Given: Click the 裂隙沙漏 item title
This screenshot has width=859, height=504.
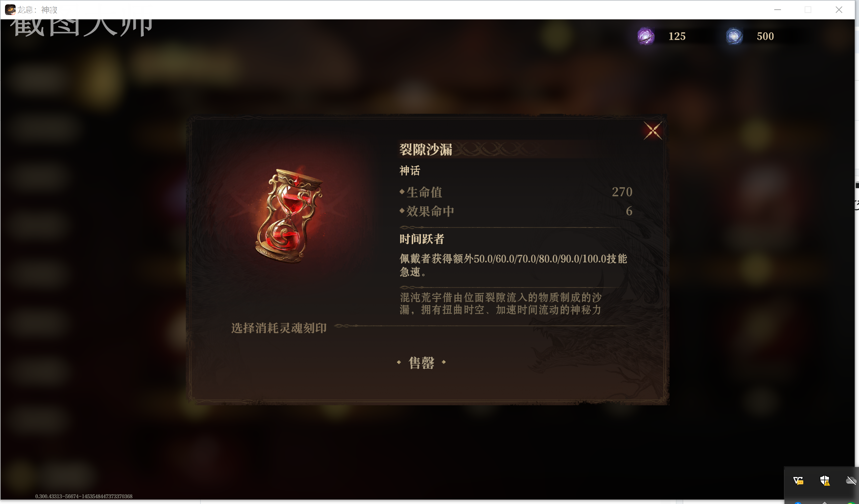Looking at the screenshot, I should [x=426, y=149].
